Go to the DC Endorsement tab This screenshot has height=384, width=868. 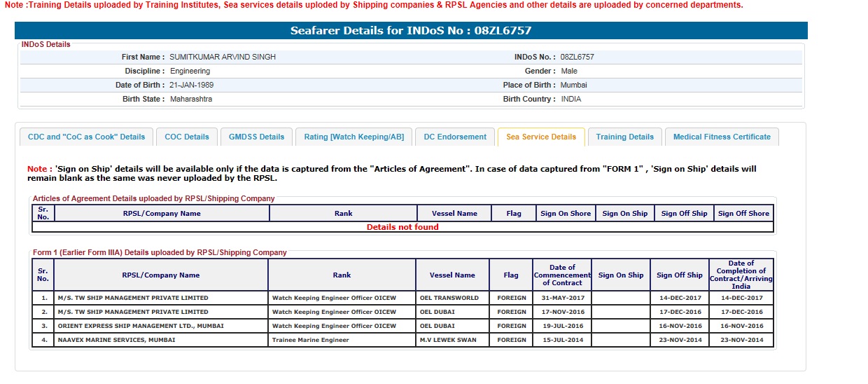point(455,137)
